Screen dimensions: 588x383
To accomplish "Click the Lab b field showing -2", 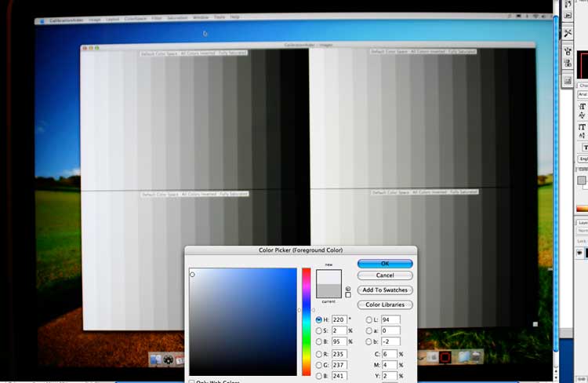I will (x=390, y=341).
